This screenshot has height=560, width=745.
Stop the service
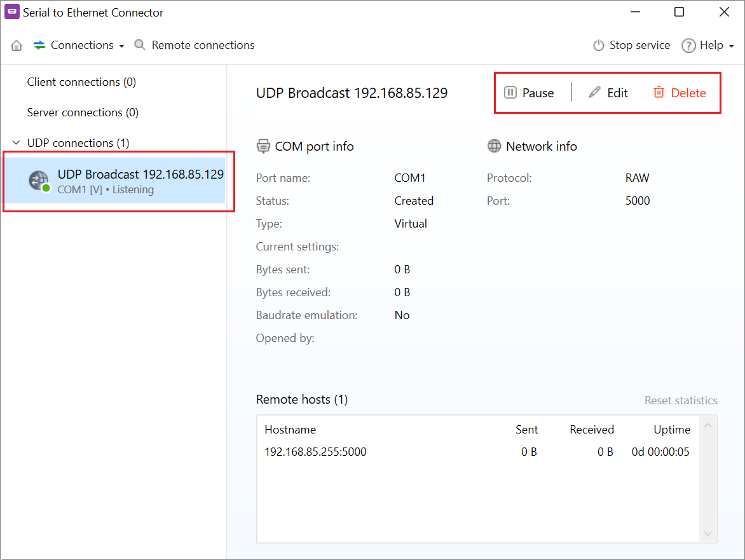click(x=639, y=45)
